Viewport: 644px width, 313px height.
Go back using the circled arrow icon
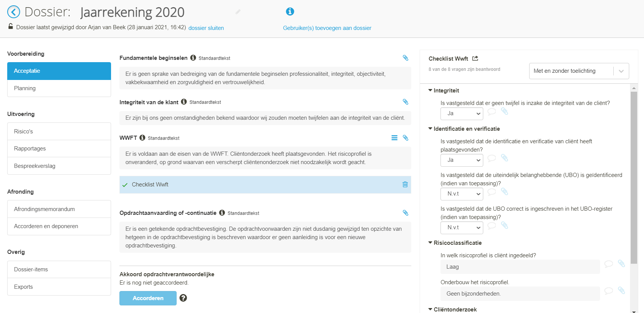tap(14, 12)
